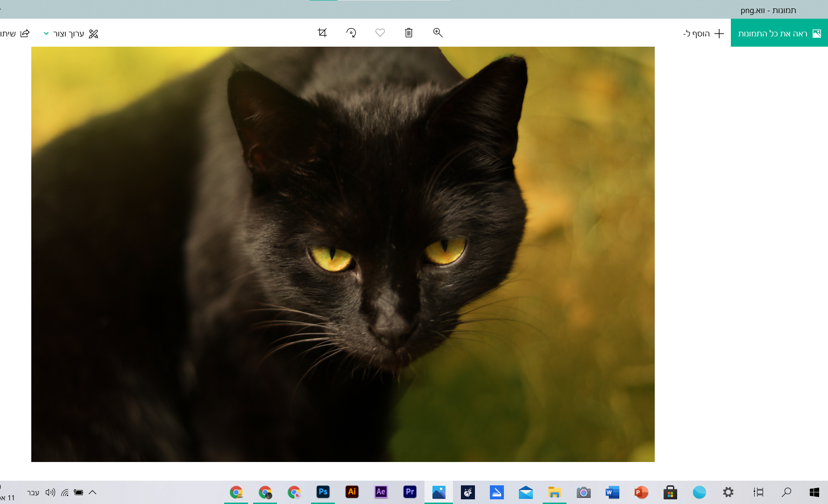Click the taskbar search magnifier
828x504 pixels.
click(x=787, y=492)
